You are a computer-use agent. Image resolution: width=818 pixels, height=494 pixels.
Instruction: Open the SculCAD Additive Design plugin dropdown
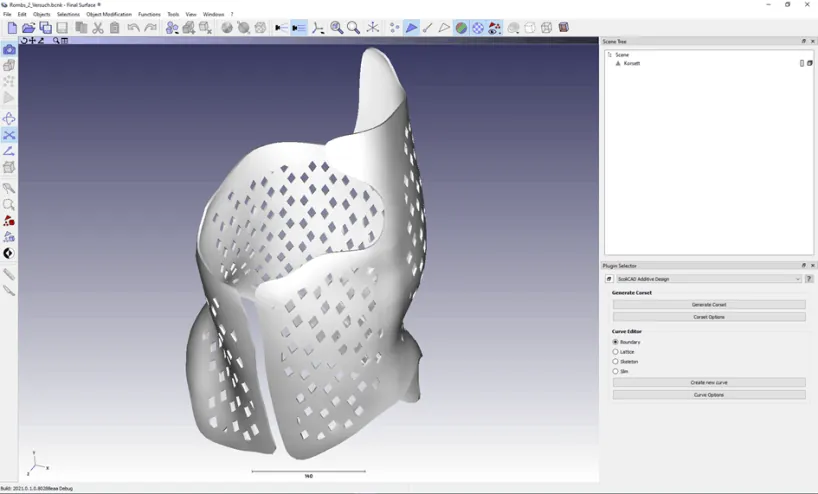coord(708,279)
